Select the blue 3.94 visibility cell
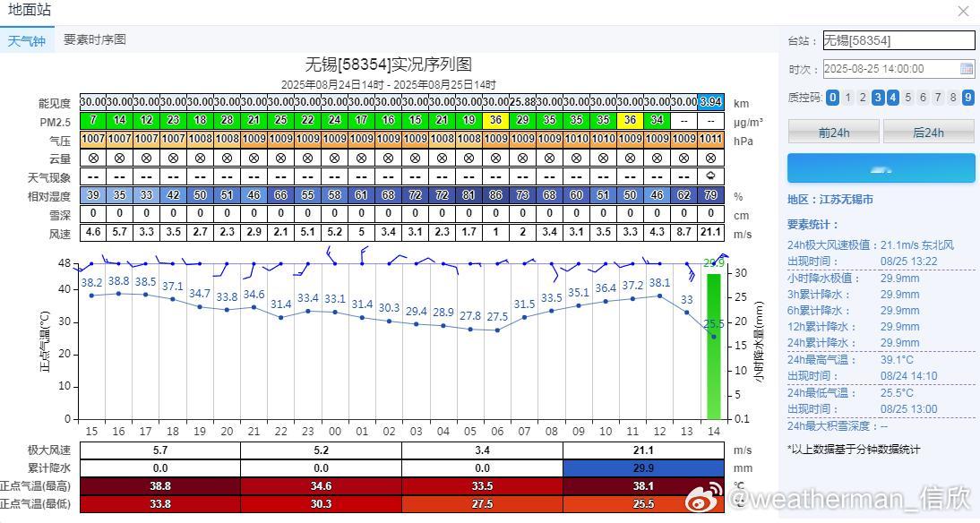980x523 pixels. pyautogui.click(x=710, y=101)
